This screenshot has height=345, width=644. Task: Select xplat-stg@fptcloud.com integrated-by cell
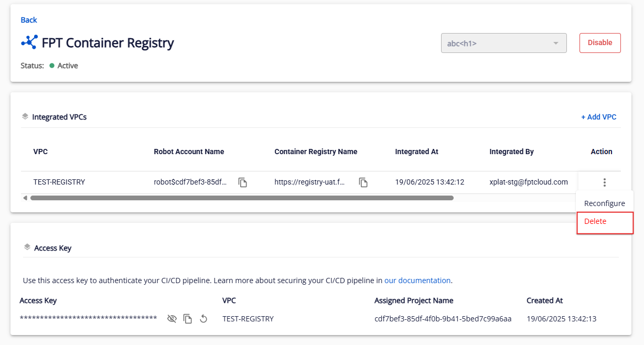(529, 182)
